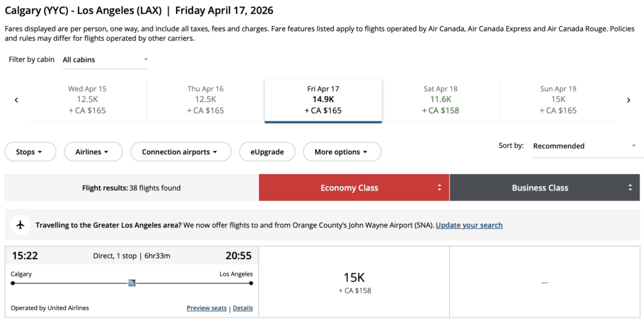Toggle the eUpgrade filter button
Image resolution: width=644 pixels, height=322 pixels.
267,152
